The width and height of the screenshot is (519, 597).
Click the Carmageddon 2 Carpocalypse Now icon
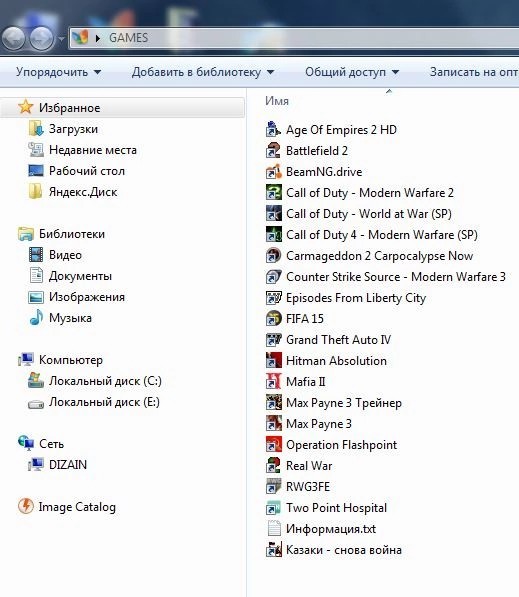(x=273, y=255)
